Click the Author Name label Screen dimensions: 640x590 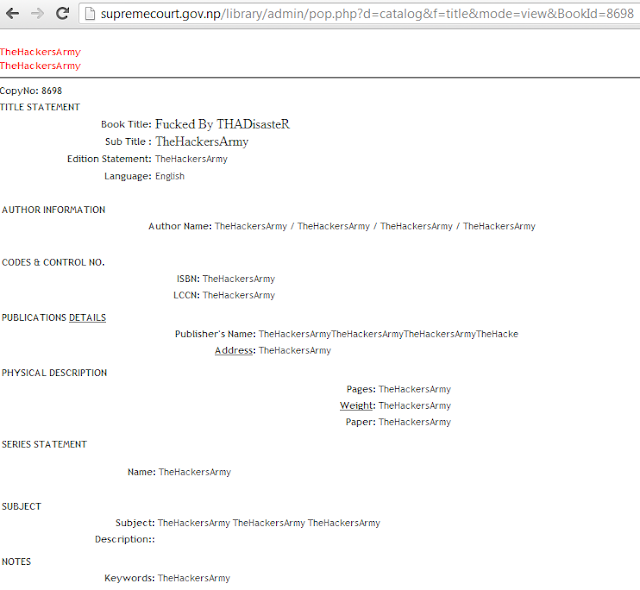(x=180, y=226)
